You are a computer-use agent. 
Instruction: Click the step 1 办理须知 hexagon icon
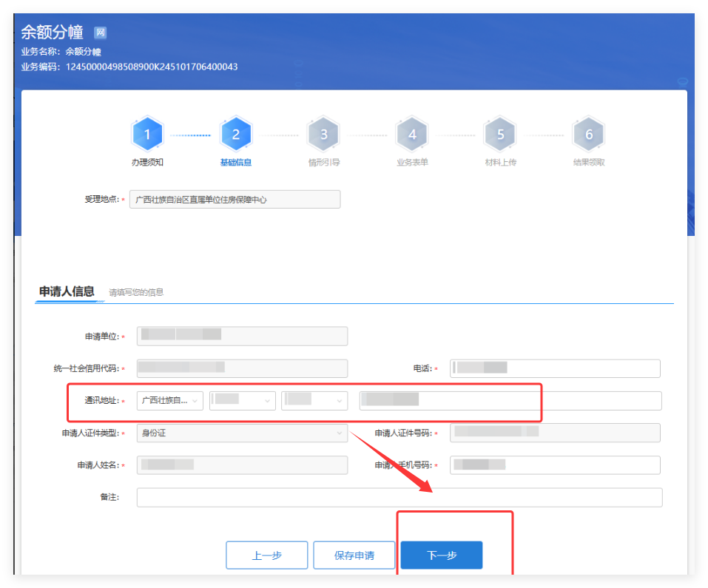pos(147,134)
